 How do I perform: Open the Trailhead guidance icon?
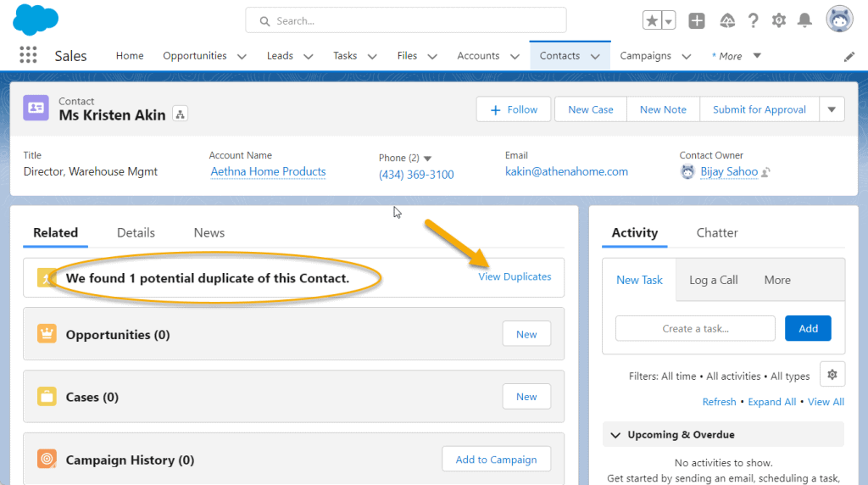click(726, 21)
